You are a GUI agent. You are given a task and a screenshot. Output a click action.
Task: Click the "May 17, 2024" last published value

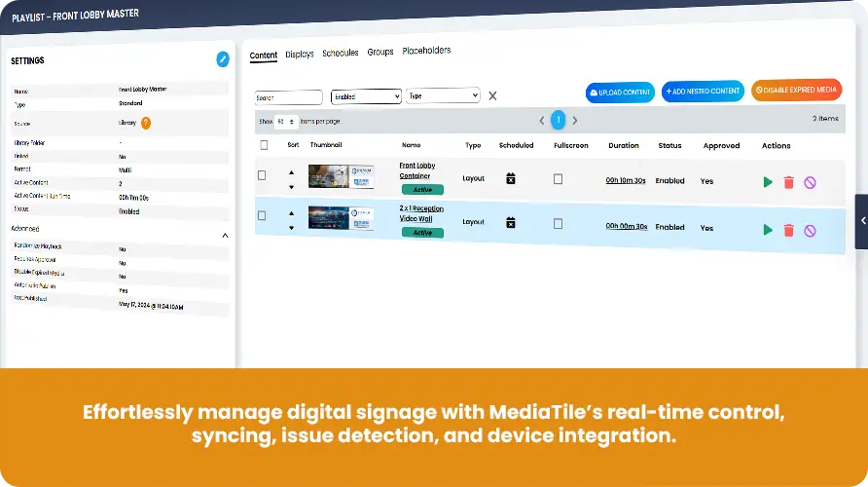[151, 305]
